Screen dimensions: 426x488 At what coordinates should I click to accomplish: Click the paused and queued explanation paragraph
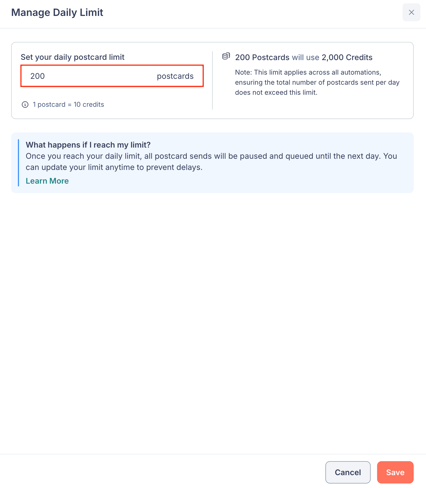point(211,162)
